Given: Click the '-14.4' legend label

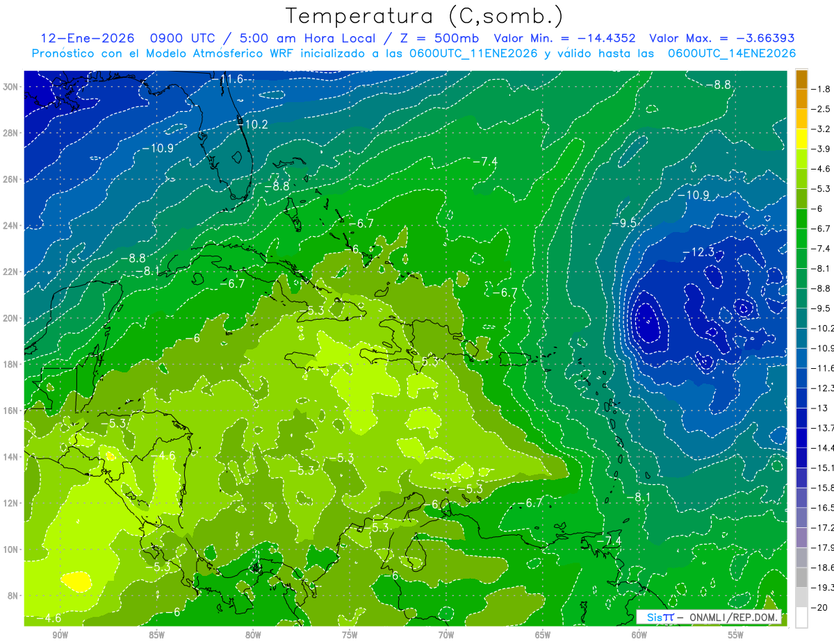Looking at the screenshot, I should [x=823, y=448].
